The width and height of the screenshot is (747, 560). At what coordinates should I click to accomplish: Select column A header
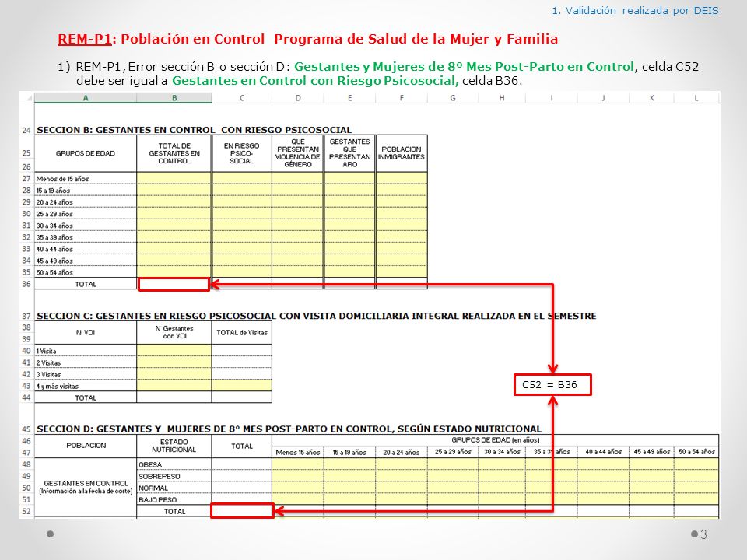pos(86,98)
